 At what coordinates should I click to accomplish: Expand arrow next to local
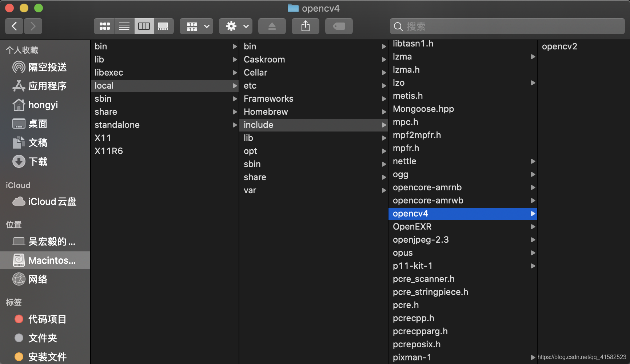point(235,86)
